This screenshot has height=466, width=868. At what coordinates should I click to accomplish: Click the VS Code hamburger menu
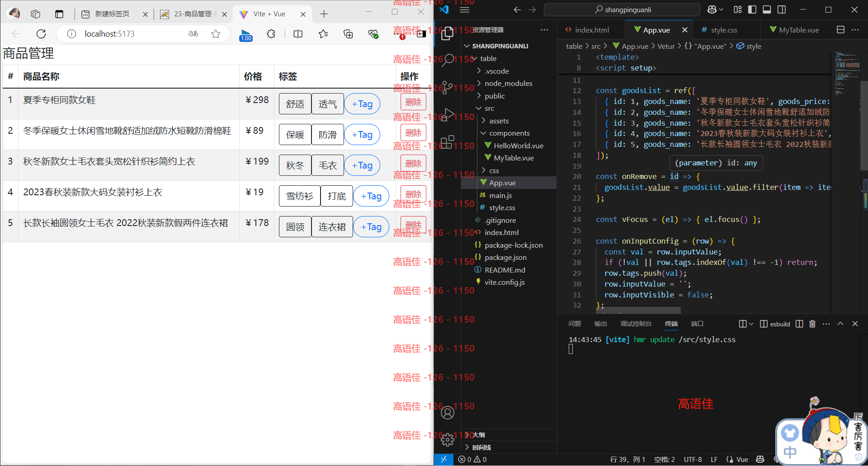pyautogui.click(x=464, y=9)
